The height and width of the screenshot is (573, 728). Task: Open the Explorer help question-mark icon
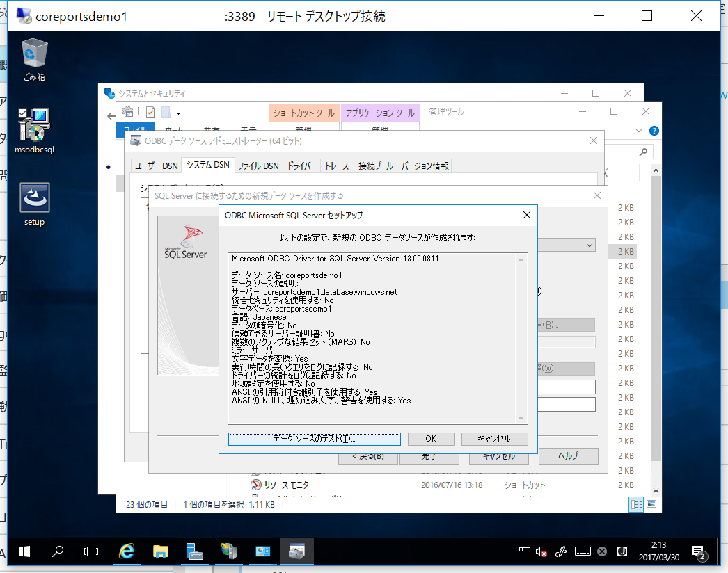(654, 131)
